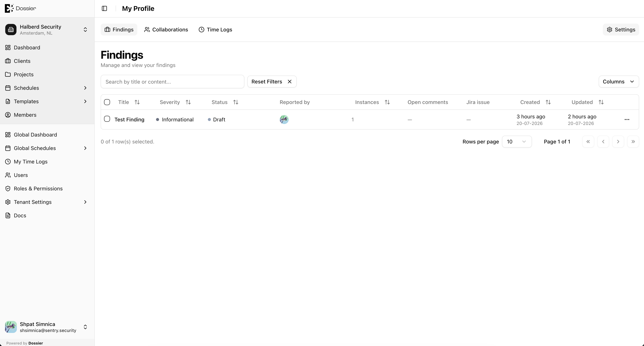Screen dimensions: 644x346
Task: Sort by the Instances column arrows
Action: (387, 102)
